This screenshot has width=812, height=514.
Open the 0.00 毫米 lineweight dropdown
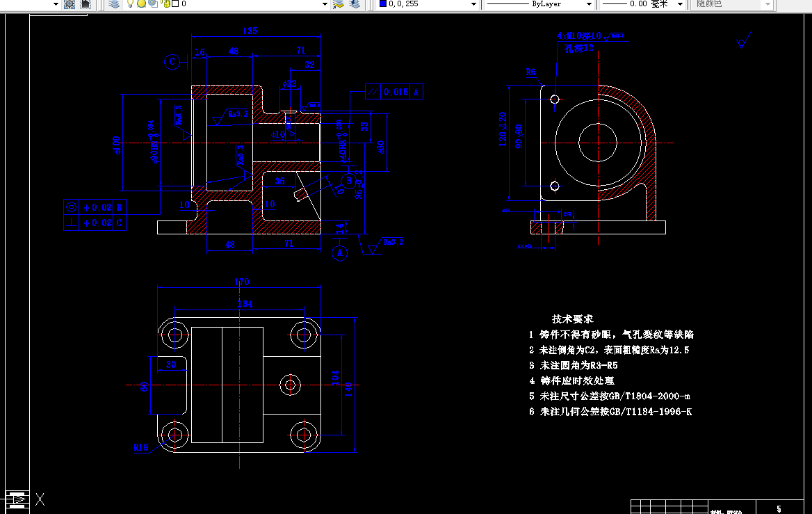point(679,5)
